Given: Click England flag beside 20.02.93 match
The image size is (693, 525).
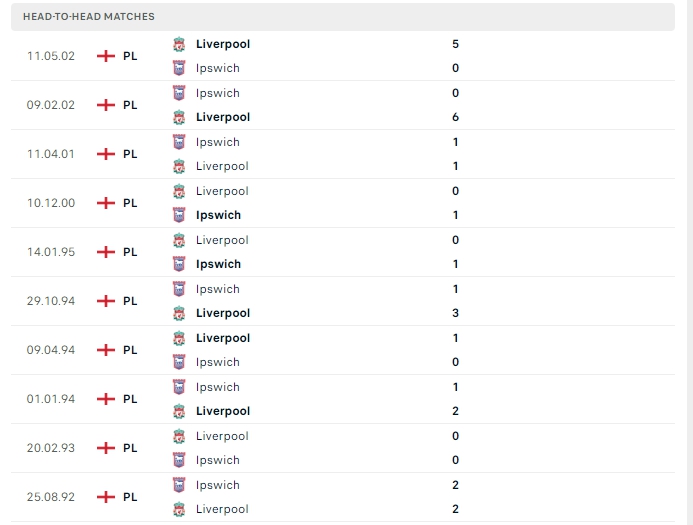Looking at the screenshot, I should coord(106,448).
